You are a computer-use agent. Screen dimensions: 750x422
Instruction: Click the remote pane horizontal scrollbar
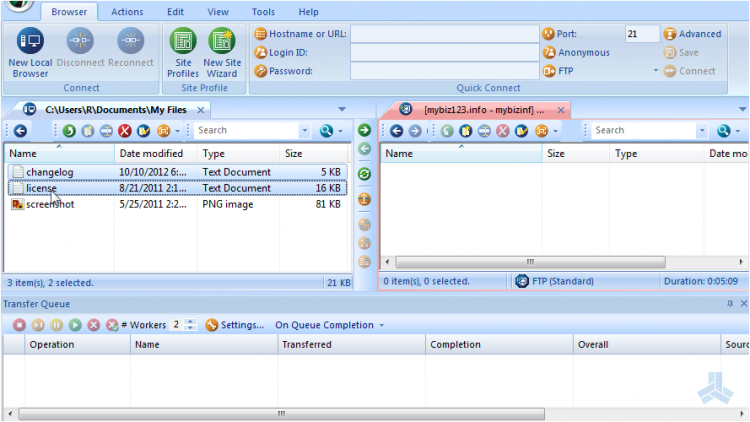[530, 262]
